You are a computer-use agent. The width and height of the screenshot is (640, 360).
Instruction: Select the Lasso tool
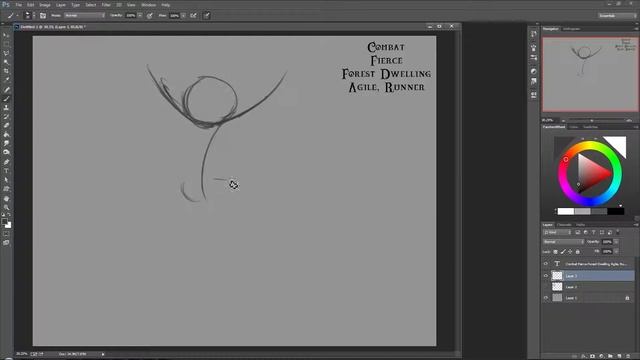[x=6, y=53]
